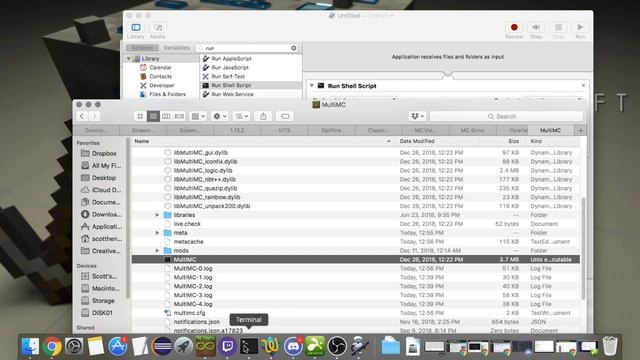Go back in the Finder window

coord(82,116)
